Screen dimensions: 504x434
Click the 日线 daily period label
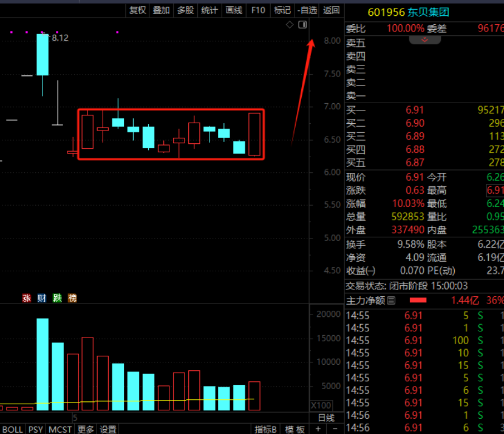(326, 418)
